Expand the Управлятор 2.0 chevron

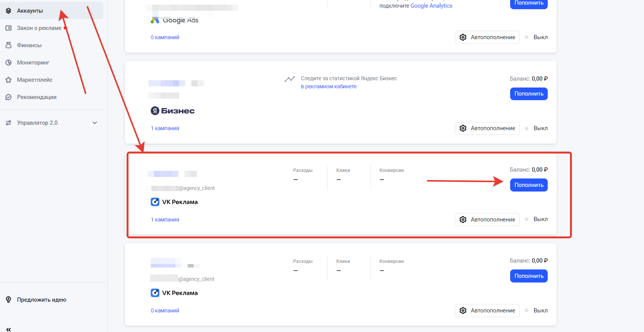[95, 123]
